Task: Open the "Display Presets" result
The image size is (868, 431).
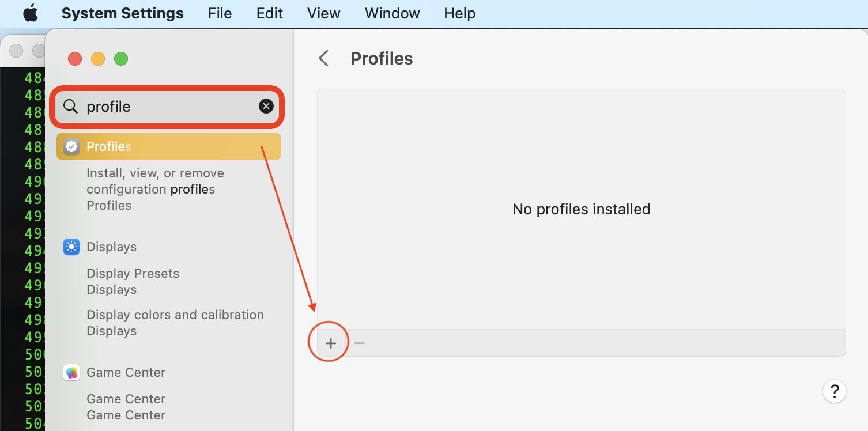Action: pyautogui.click(x=133, y=273)
